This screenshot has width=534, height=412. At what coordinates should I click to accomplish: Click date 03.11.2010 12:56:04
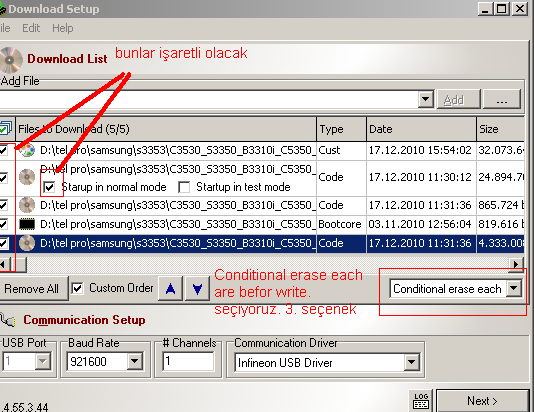(x=420, y=224)
